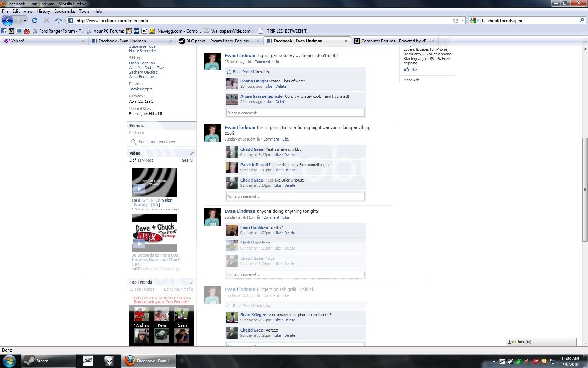
Task: Open the Newegg.com bookmark
Action: point(175,31)
